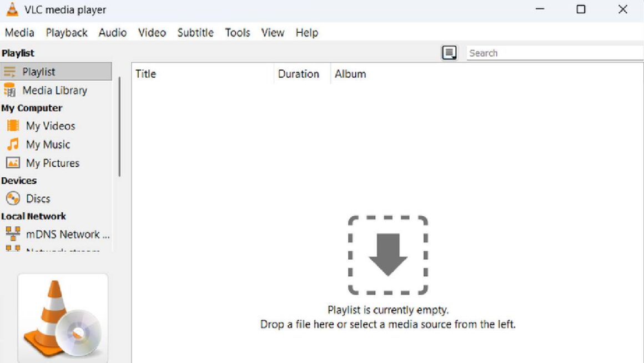The height and width of the screenshot is (363, 644).
Task: Click the Discs icon
Action: [13, 198]
